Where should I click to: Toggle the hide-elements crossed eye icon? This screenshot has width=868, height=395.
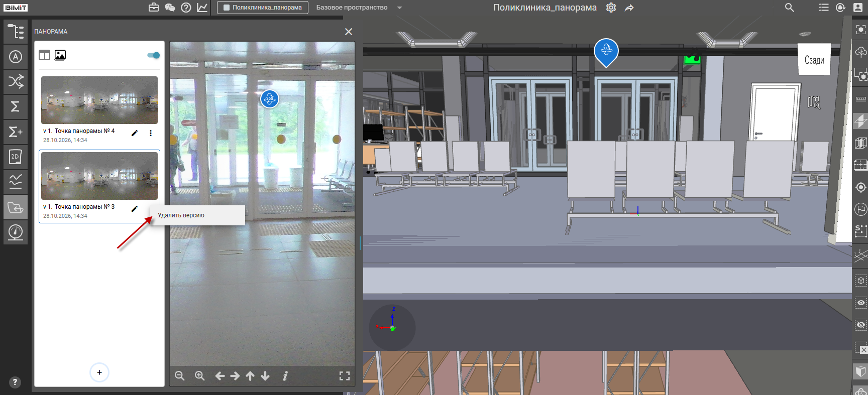click(x=860, y=325)
